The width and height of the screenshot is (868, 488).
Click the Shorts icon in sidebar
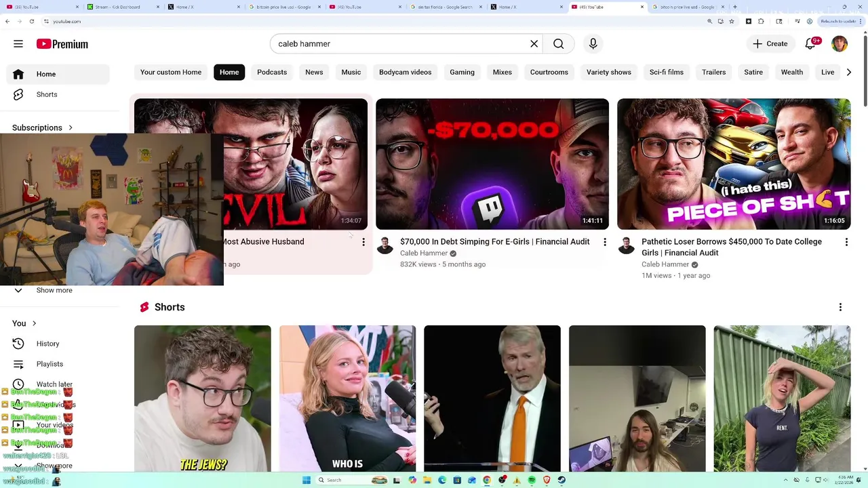click(x=18, y=94)
